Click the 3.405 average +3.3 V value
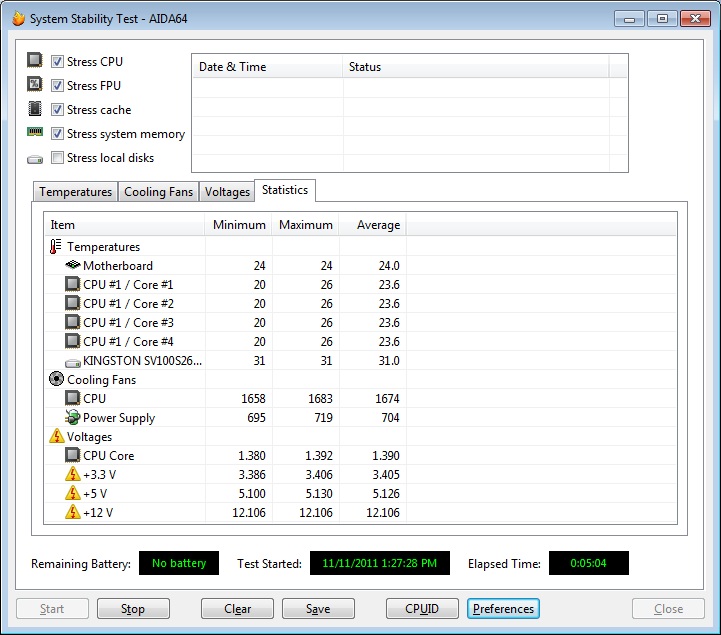This screenshot has height=635, width=721. coord(386,474)
